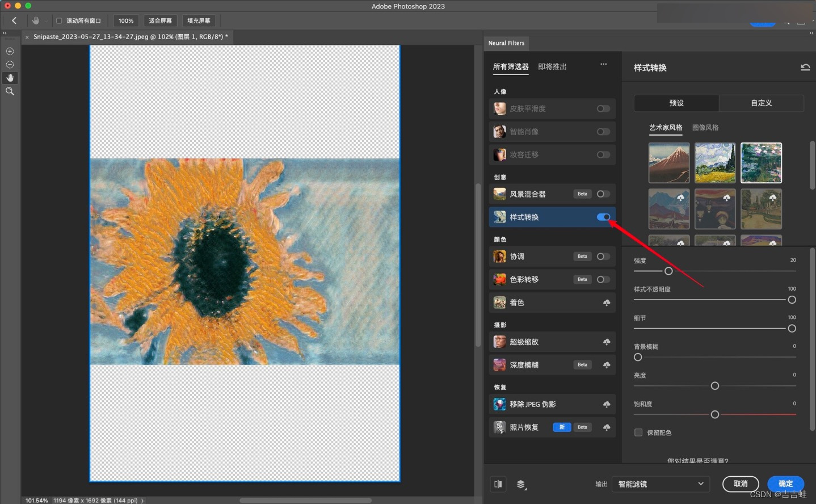Adjust the 强度 slider handle

point(668,271)
